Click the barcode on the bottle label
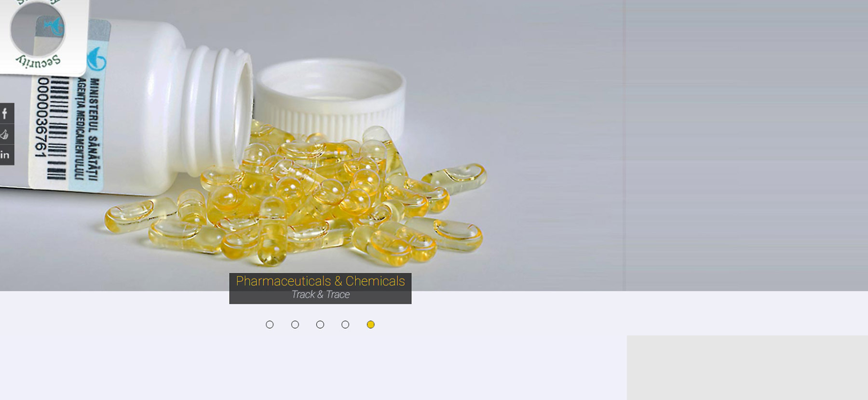The image size is (868, 400). click(x=57, y=128)
